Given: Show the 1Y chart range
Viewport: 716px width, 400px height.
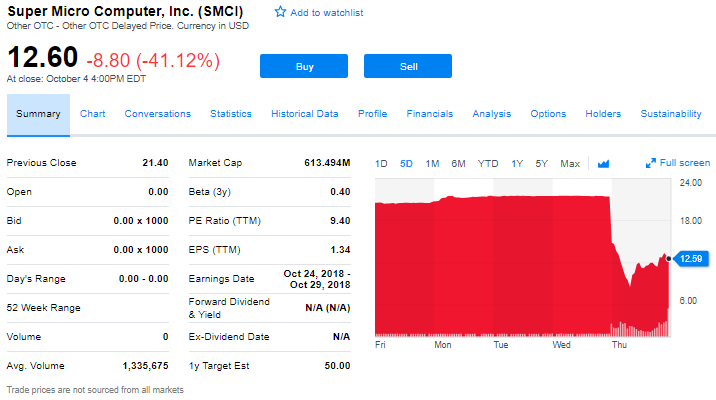Looking at the screenshot, I should pos(517,163).
